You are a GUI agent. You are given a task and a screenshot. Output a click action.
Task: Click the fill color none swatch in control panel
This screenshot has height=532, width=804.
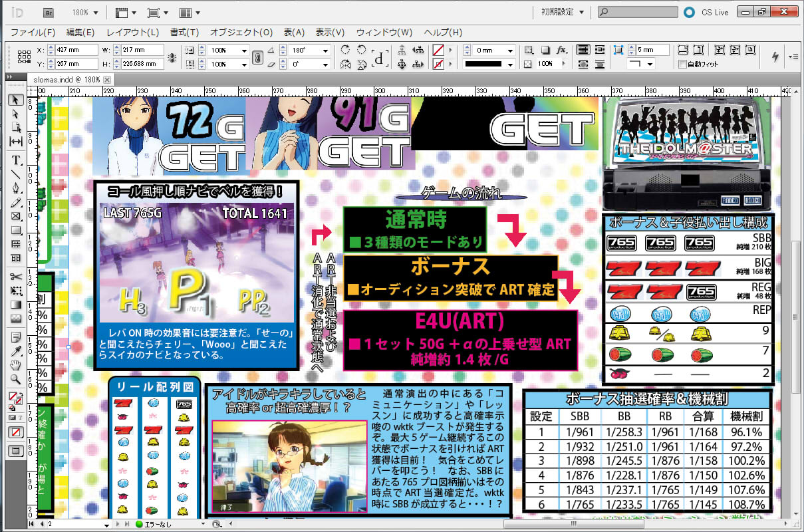[439, 50]
